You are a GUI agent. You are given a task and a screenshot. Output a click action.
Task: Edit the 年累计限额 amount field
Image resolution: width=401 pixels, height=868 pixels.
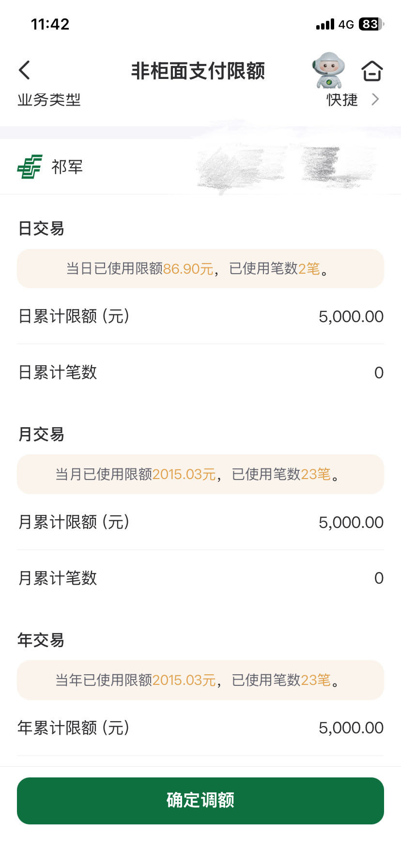(351, 728)
